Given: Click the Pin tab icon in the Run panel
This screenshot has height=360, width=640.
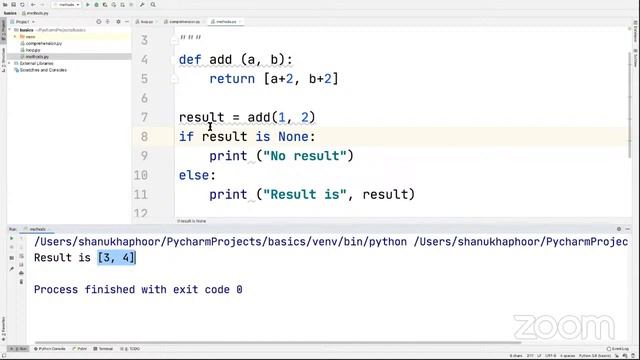Looking at the screenshot, I should point(11,269).
